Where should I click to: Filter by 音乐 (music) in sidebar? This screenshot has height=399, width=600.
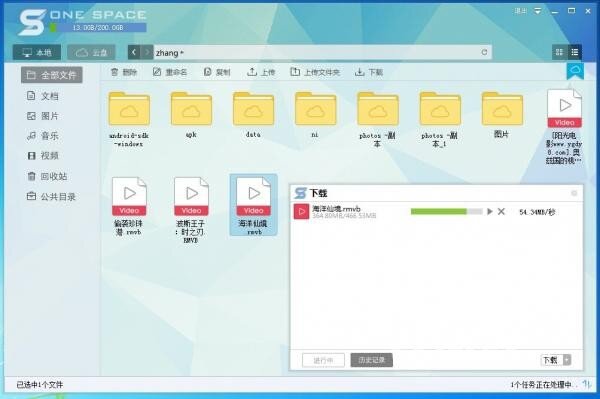click(42, 135)
